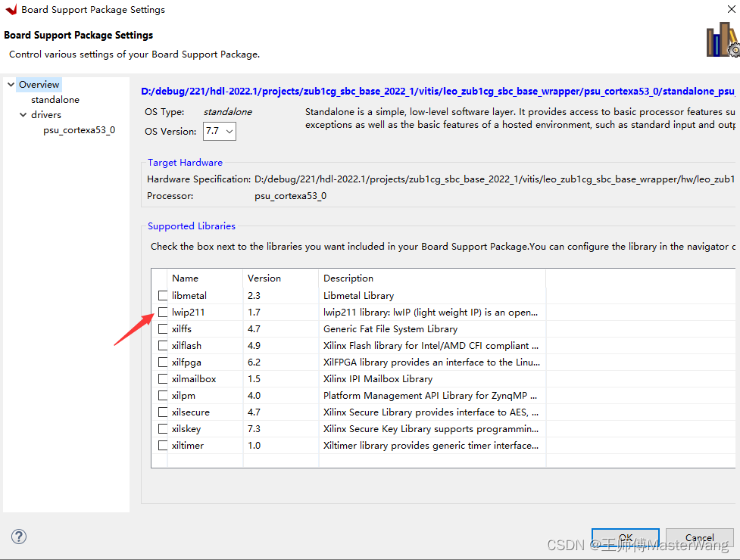The image size is (740, 560).
Task: Click the Cancel button
Action: coord(699,537)
